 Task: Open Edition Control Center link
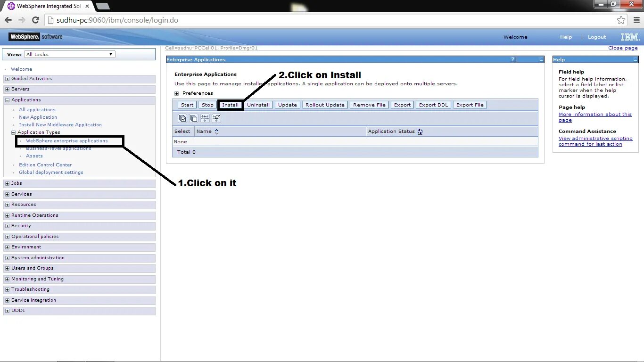tap(45, 165)
